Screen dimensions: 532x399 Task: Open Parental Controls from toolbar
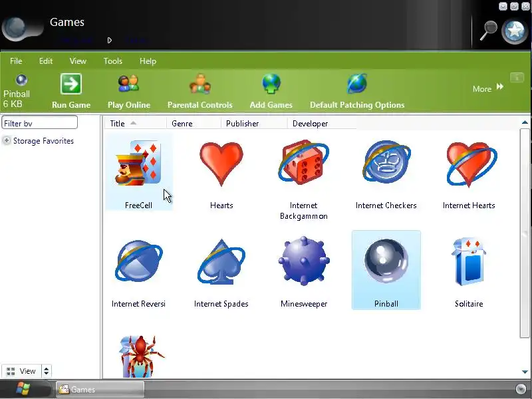click(200, 91)
